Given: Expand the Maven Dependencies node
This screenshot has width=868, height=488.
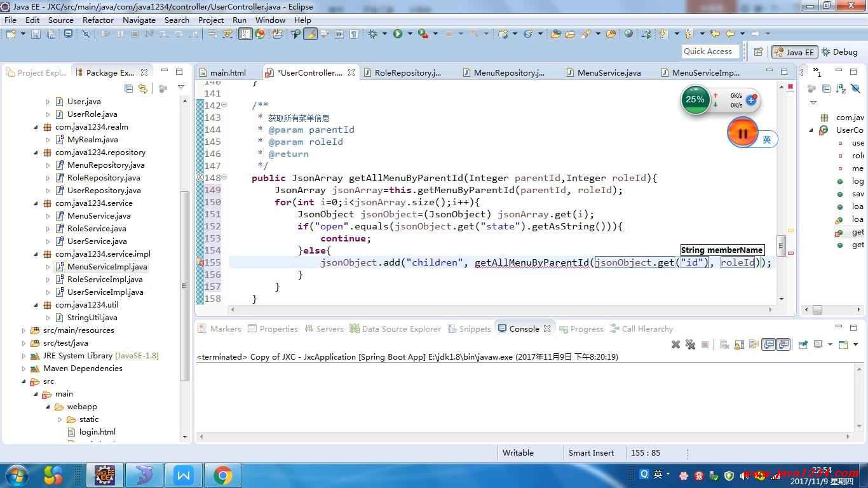Looking at the screenshot, I should click(x=24, y=369).
